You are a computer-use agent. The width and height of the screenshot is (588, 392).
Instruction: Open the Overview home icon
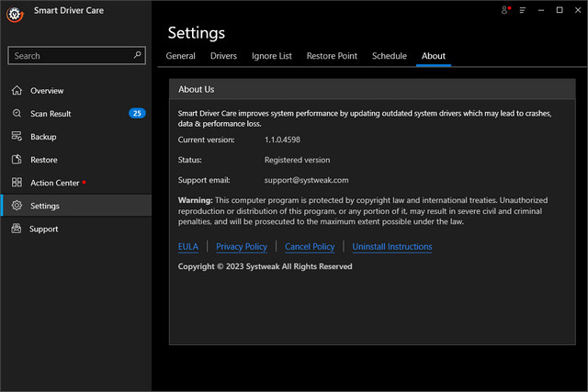[16, 91]
